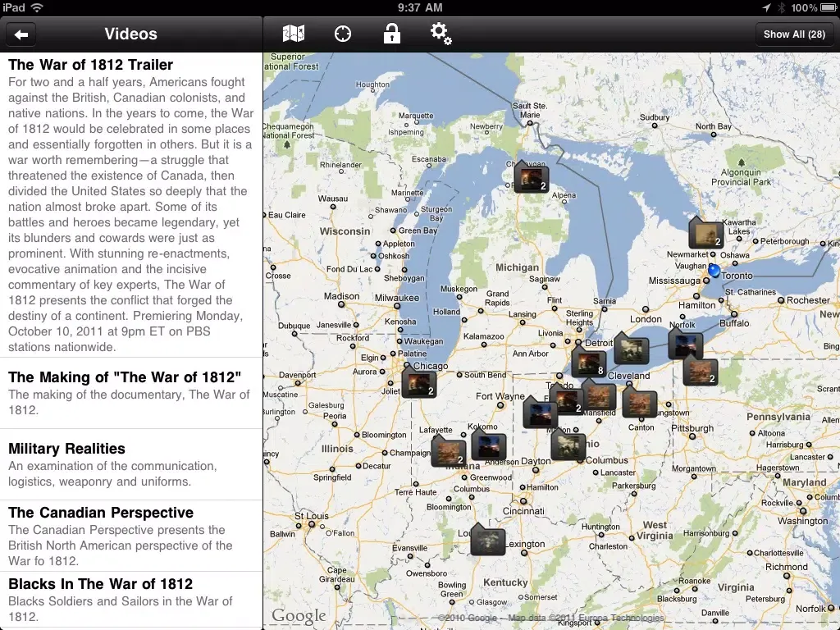Tap the map marker near Cheboygan

coord(531,179)
